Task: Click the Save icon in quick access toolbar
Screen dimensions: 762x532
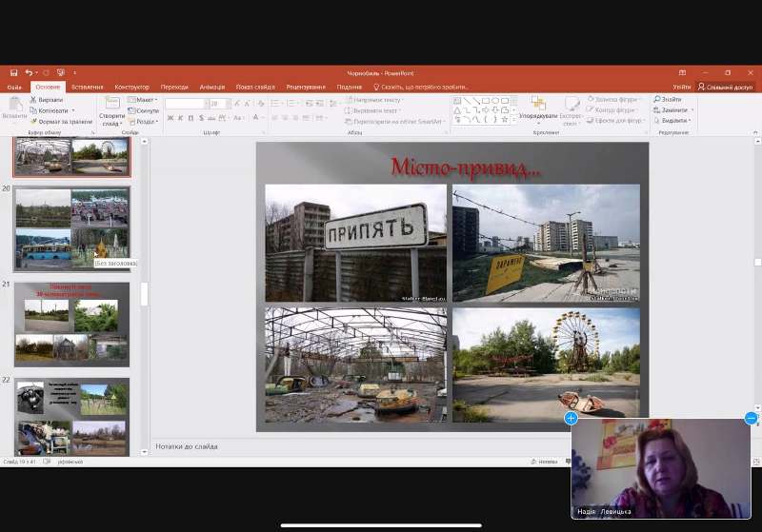Action: click(13, 72)
